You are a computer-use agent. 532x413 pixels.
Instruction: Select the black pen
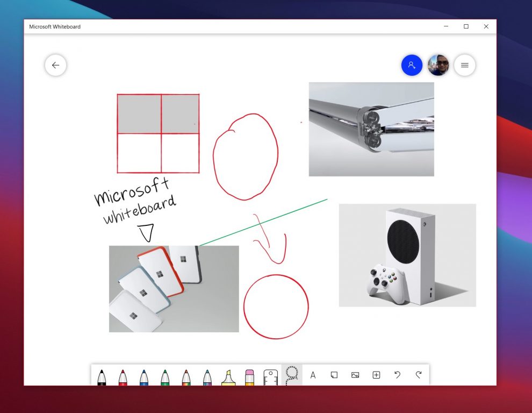point(102,377)
